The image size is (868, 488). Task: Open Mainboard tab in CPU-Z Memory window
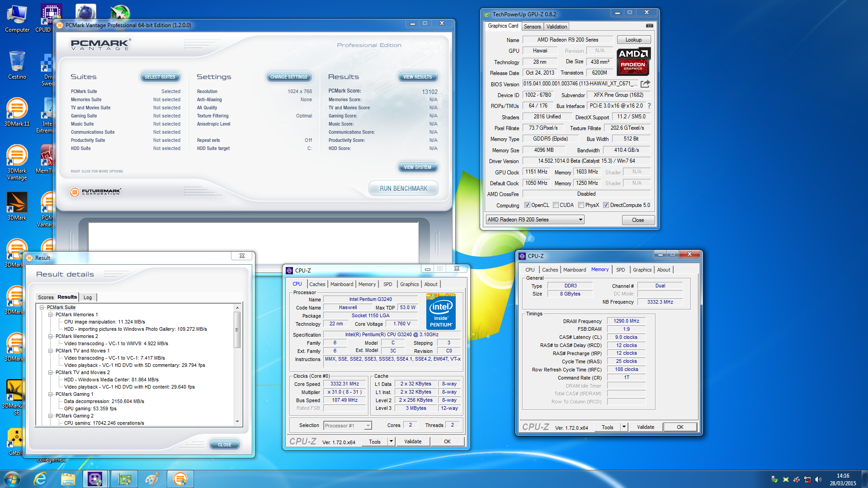575,270
